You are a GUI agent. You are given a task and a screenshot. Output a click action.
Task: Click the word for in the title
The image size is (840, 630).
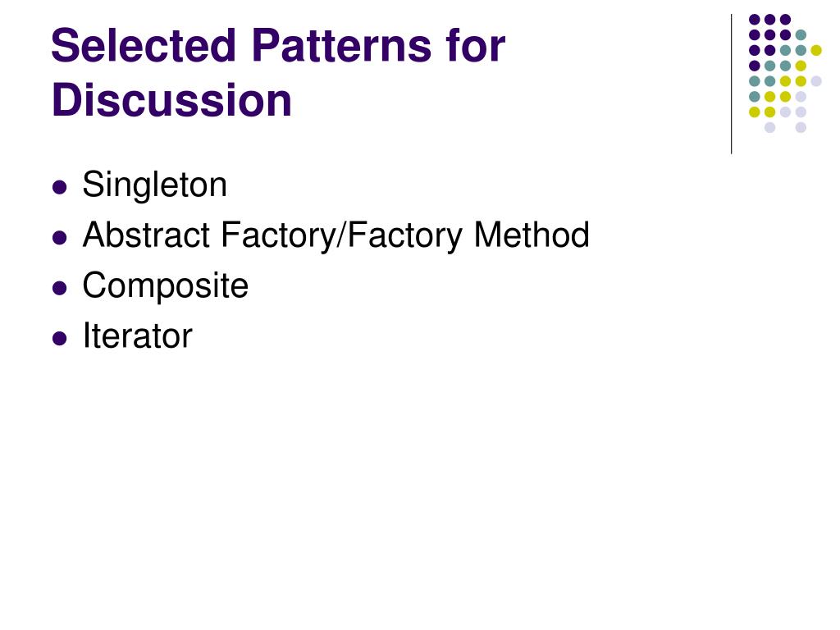click(475, 46)
